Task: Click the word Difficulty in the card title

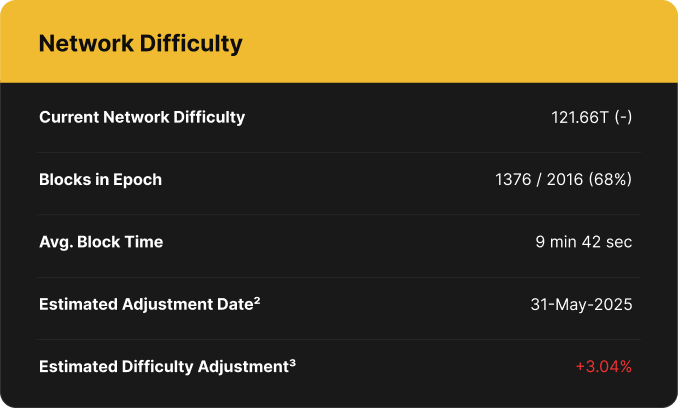Action: [x=191, y=45]
